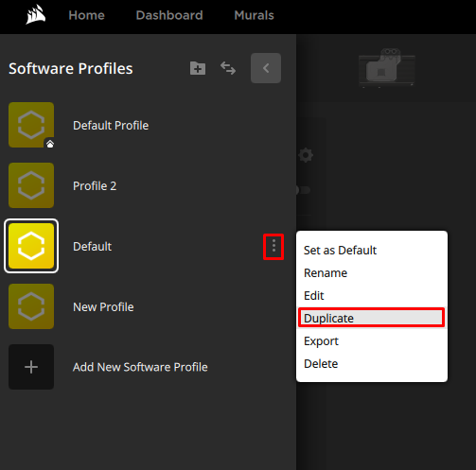Select the New Profile icon

click(31, 306)
